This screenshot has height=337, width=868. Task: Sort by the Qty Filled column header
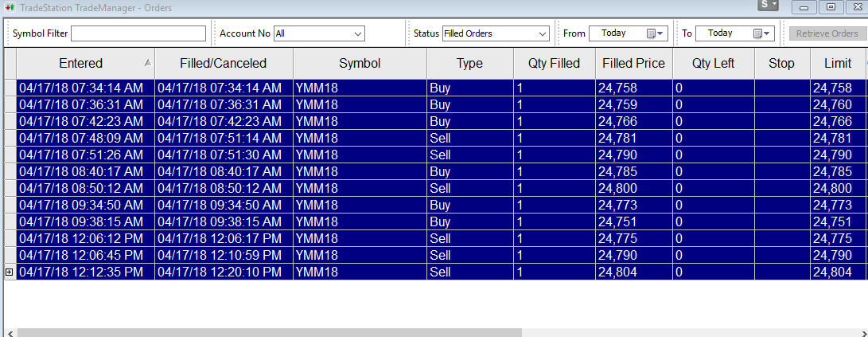(x=554, y=63)
